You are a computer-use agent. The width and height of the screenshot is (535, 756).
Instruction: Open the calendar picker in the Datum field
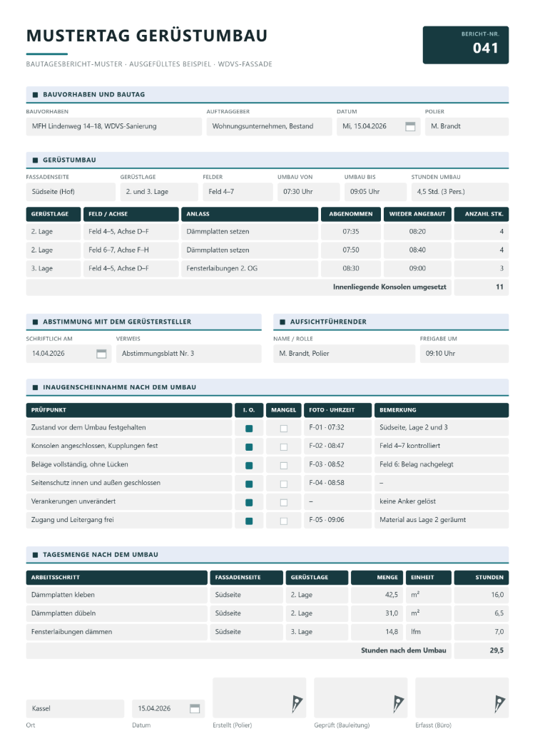coord(410,126)
